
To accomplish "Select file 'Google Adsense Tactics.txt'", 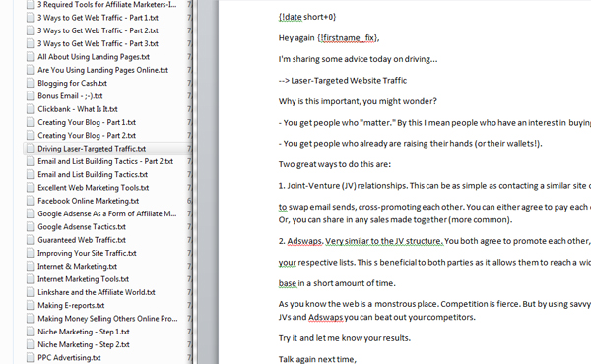I will (82, 227).
